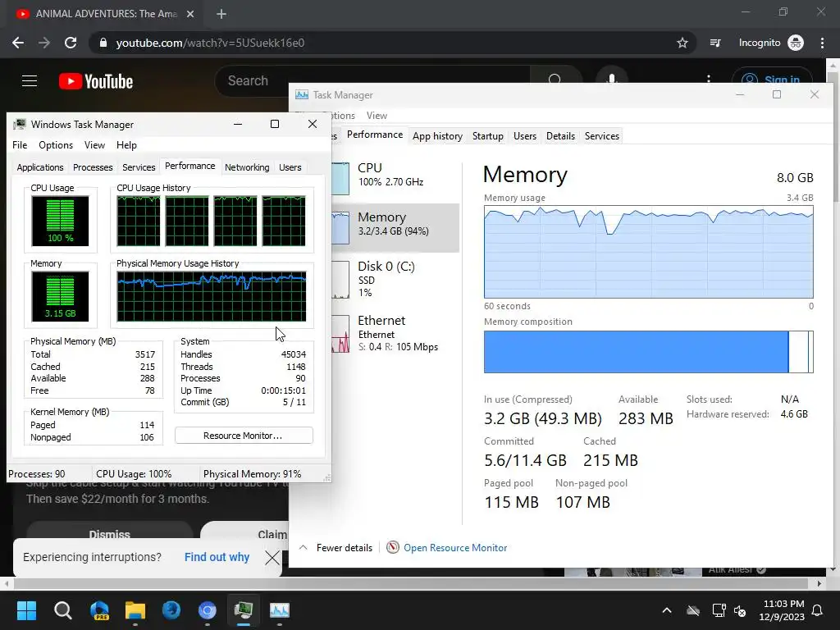Open the Chrome media control icon
Image resolution: width=840 pixels, height=630 pixels.
point(715,43)
